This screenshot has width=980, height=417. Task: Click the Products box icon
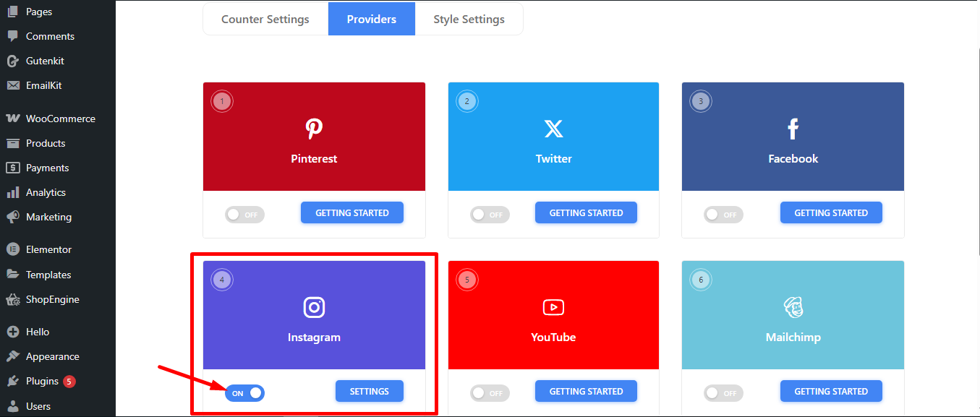click(x=12, y=143)
